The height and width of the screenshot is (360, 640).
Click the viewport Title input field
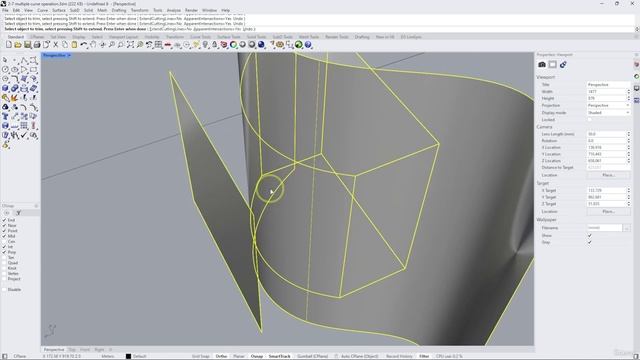click(x=608, y=84)
